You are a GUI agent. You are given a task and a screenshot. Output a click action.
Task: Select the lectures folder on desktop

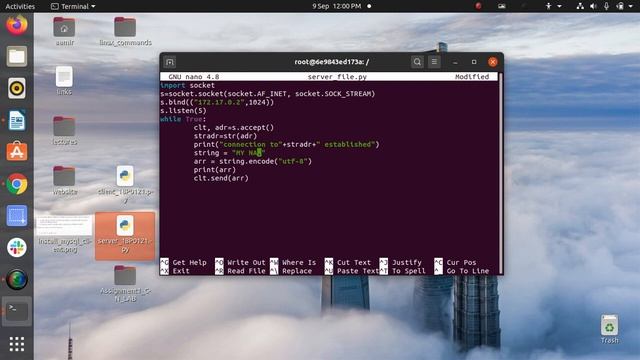point(64,130)
